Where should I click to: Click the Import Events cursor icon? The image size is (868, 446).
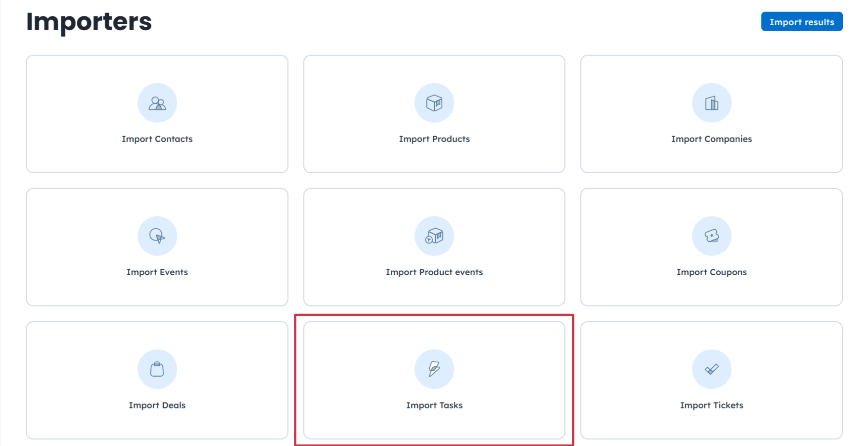(x=157, y=236)
